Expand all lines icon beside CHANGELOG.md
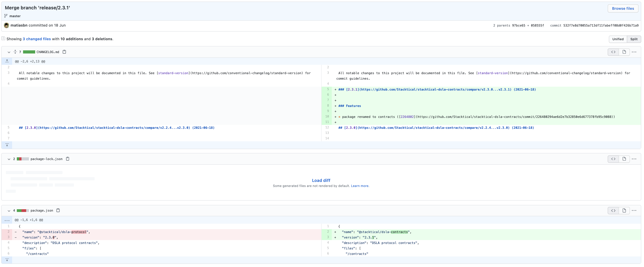This screenshot has width=644, height=267. point(15,52)
